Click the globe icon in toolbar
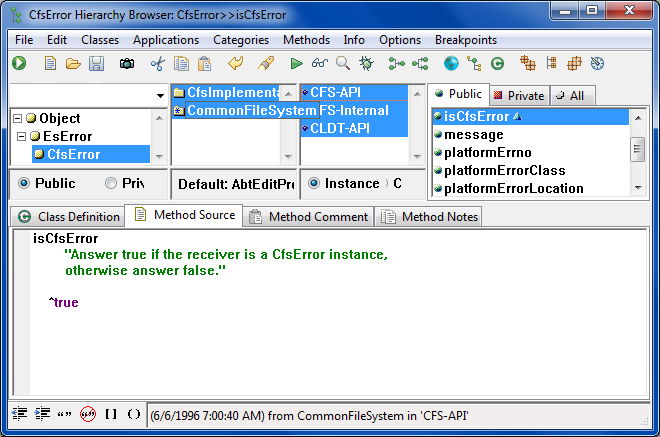Screen dimensions: 660x437 click(x=451, y=64)
